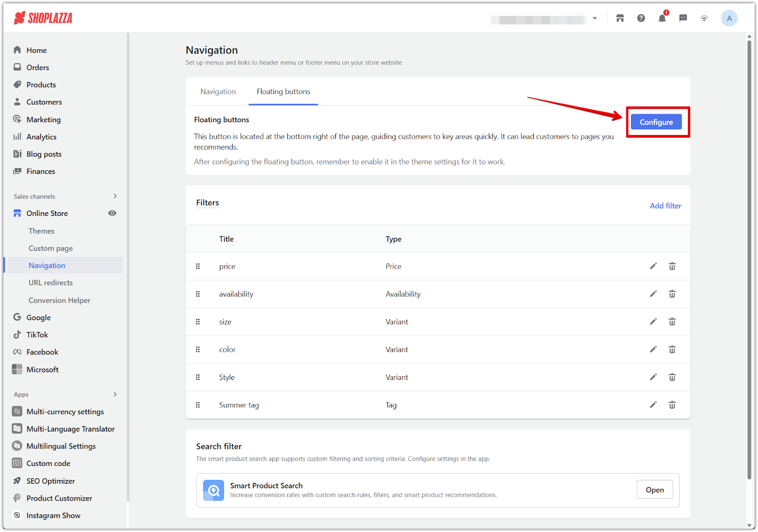758x532 pixels.
Task: Click the page vertical scrollbar
Action: pos(749,256)
